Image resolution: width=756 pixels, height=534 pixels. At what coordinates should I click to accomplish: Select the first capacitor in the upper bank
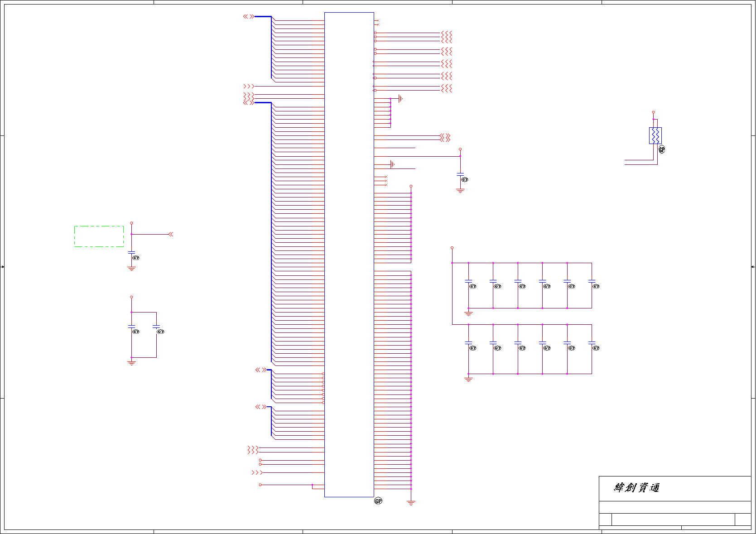(468, 281)
